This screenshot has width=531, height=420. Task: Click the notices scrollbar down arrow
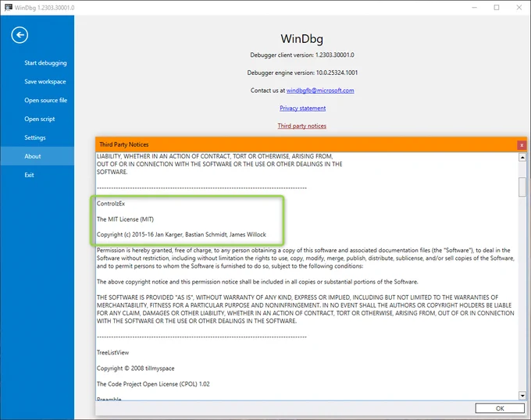[522, 395]
